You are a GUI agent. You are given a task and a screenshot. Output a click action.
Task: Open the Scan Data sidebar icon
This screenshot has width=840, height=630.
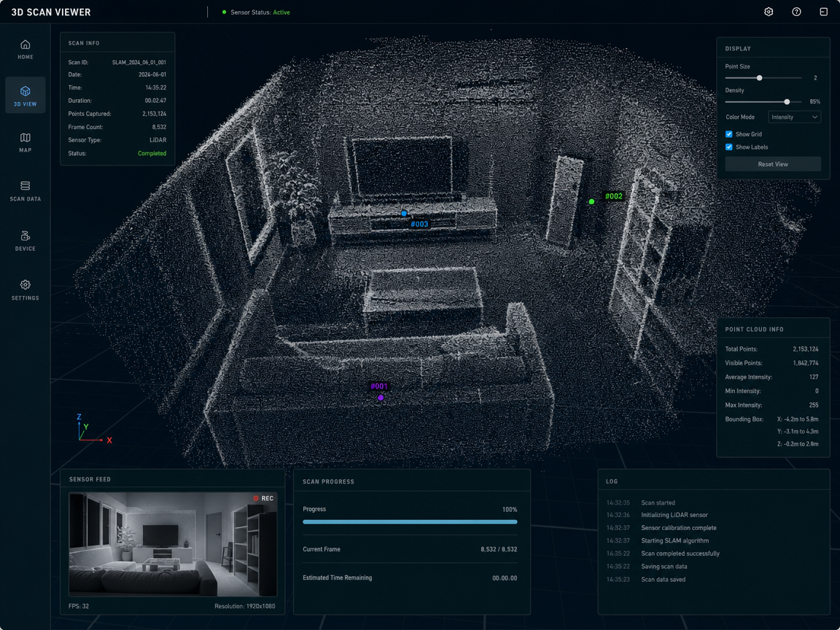[26, 186]
